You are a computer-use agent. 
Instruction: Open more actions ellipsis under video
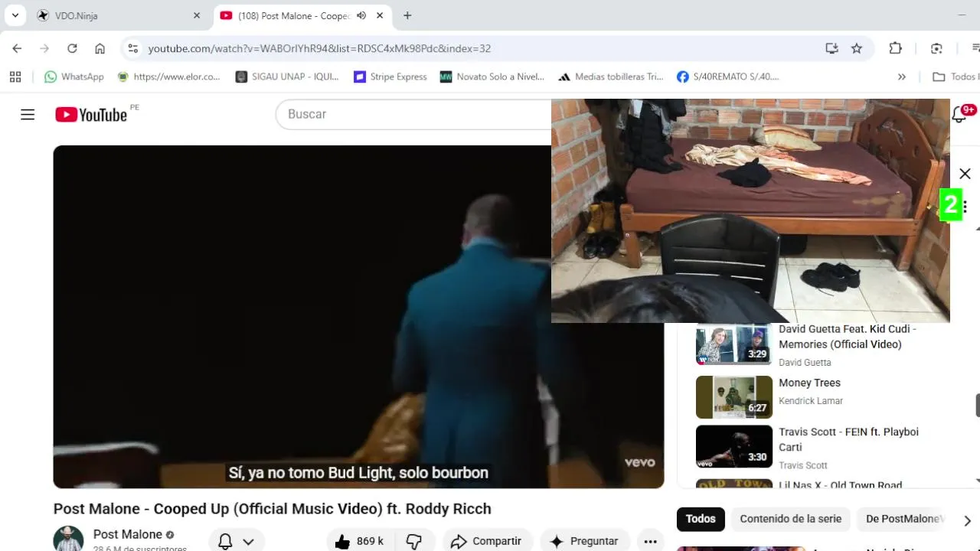pyautogui.click(x=650, y=541)
